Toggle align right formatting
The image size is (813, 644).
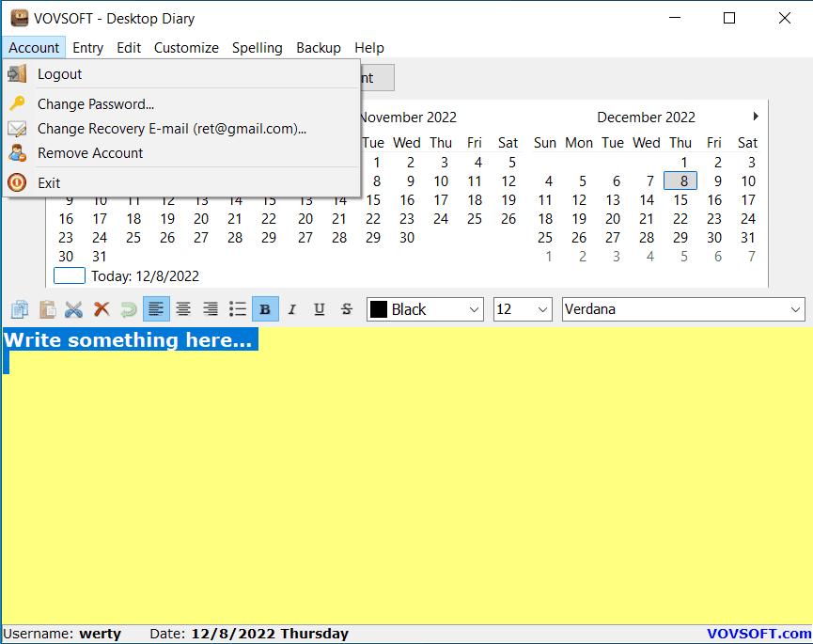click(211, 309)
